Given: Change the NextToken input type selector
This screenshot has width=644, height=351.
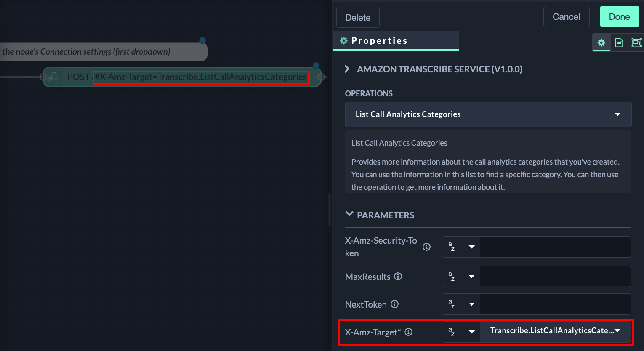Looking at the screenshot, I should [461, 304].
